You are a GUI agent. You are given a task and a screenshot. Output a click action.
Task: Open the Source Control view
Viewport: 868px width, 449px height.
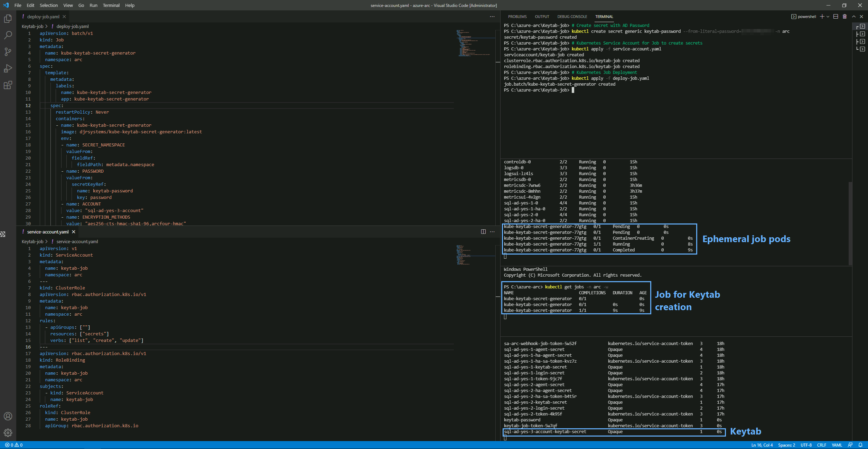(x=8, y=52)
